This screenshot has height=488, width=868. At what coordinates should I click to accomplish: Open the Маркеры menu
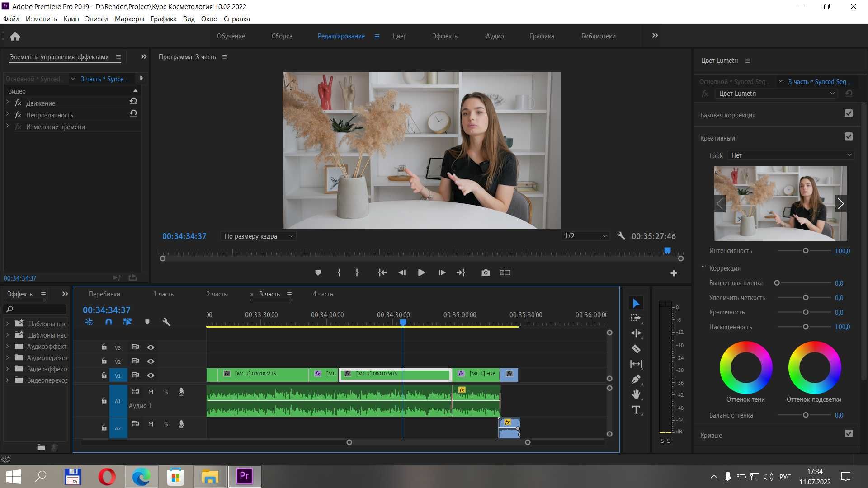(129, 19)
